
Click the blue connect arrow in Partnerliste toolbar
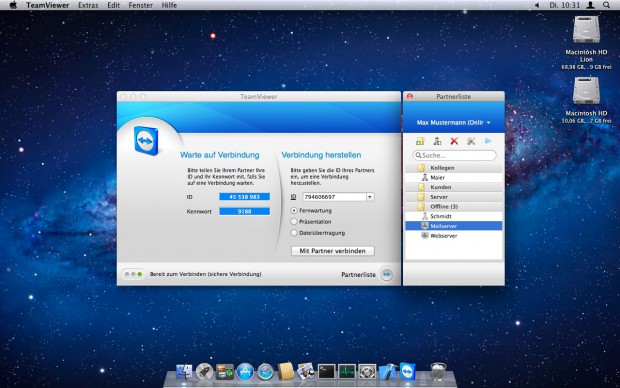coord(488,141)
